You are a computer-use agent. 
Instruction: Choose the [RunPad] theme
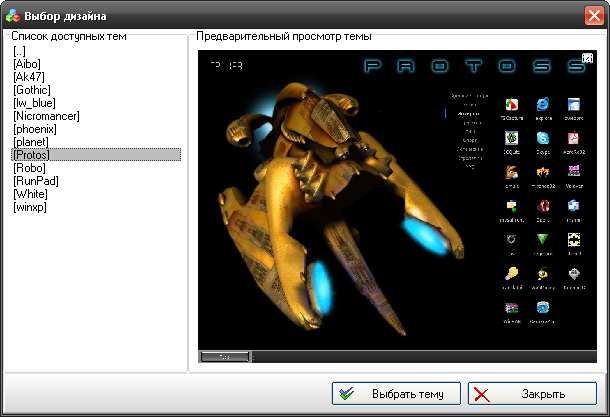coord(36,181)
